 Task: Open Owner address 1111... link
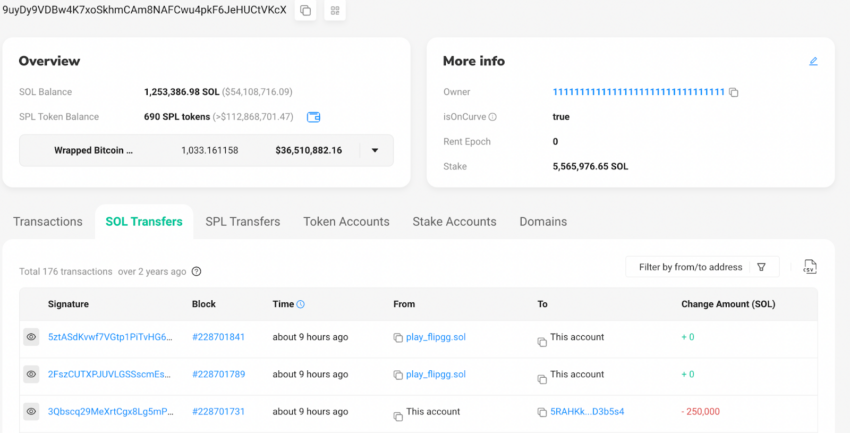(x=639, y=92)
